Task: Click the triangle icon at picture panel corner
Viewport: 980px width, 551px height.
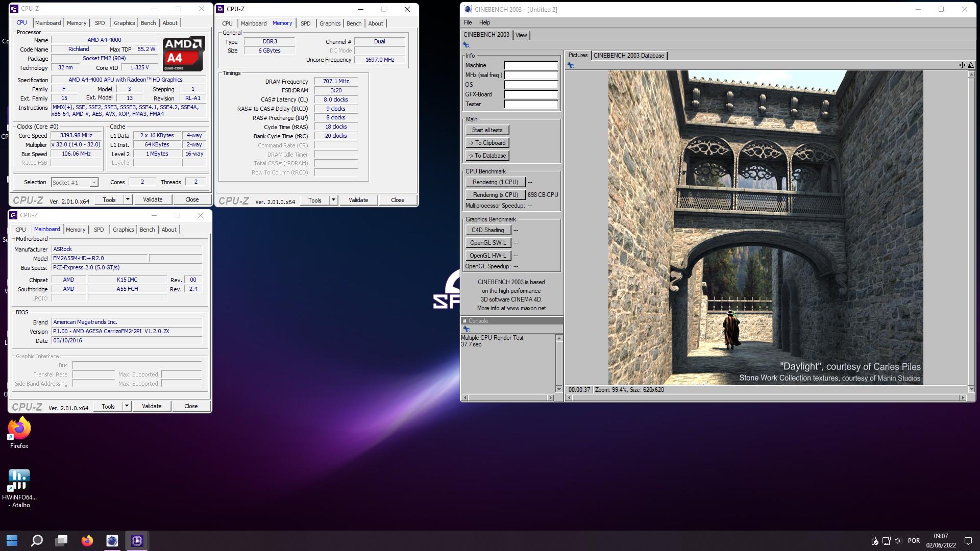Action: tap(970, 65)
